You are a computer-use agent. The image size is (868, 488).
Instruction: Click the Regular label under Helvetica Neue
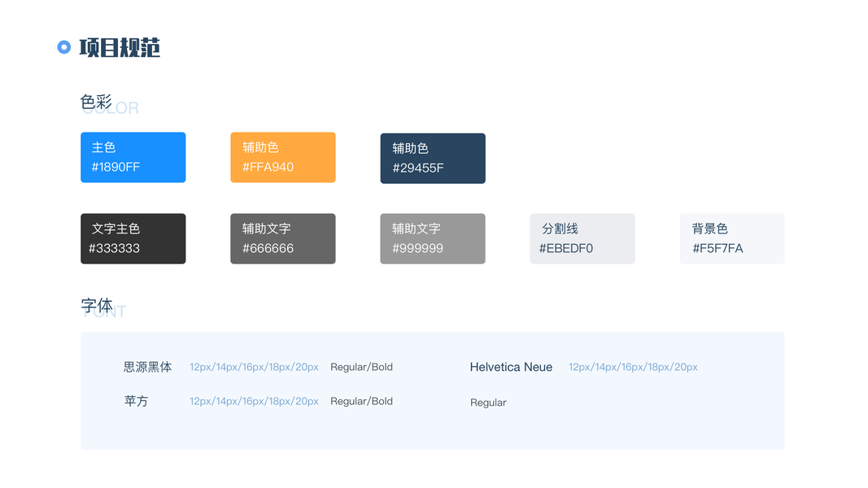[x=488, y=403]
